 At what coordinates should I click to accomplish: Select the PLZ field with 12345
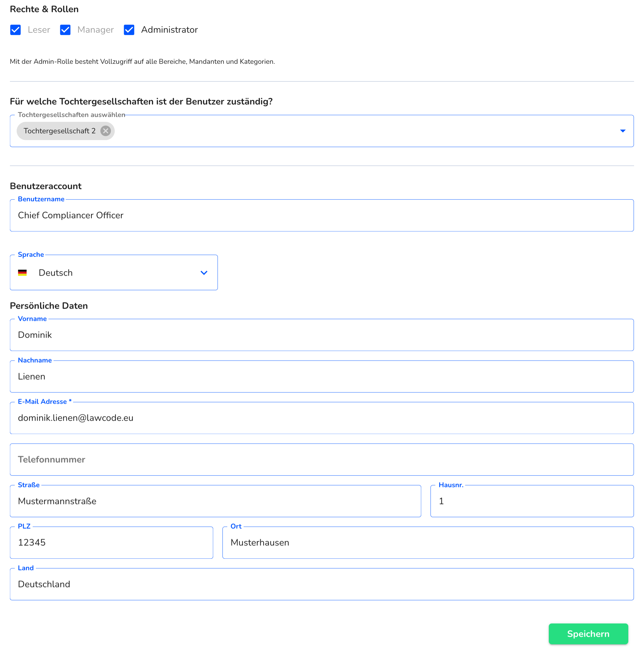tap(112, 543)
